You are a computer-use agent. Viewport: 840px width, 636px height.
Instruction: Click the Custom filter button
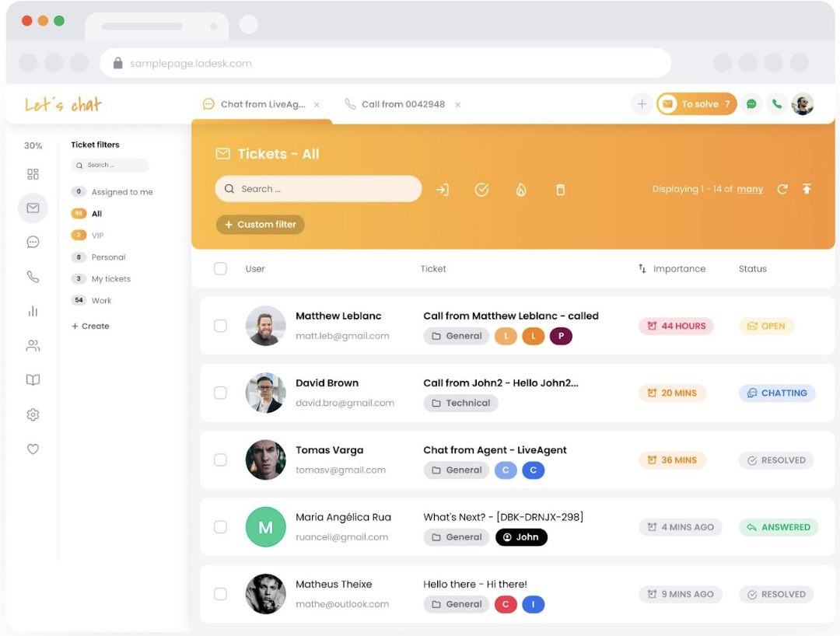[261, 225]
